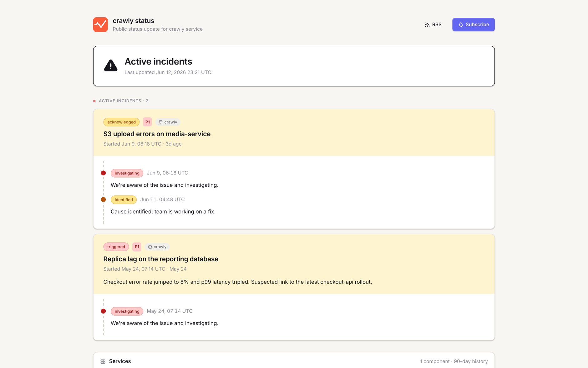
Task: Click the Subscribe button
Action: 473,24
